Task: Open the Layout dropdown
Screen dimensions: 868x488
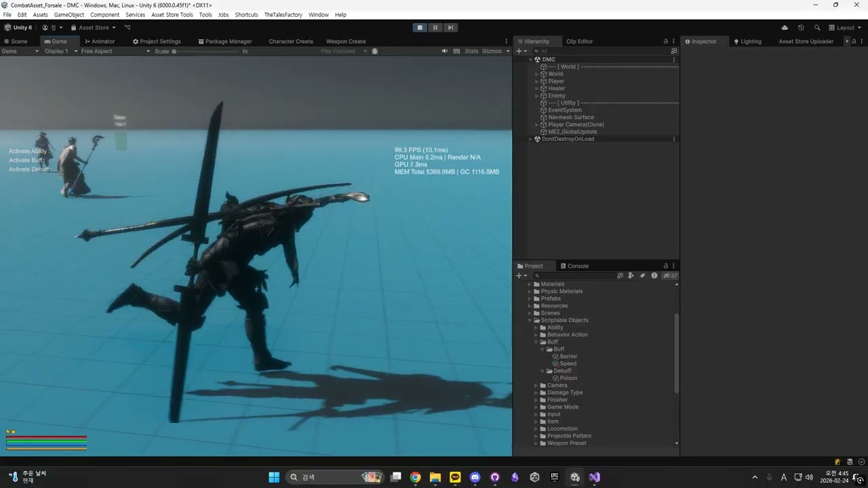Action: 845,28
